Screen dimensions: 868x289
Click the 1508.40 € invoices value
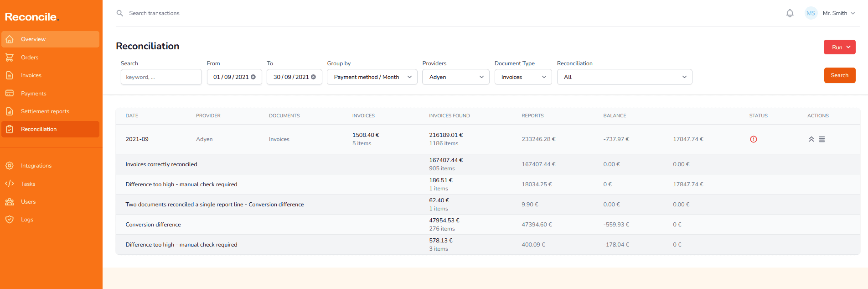pos(366,135)
